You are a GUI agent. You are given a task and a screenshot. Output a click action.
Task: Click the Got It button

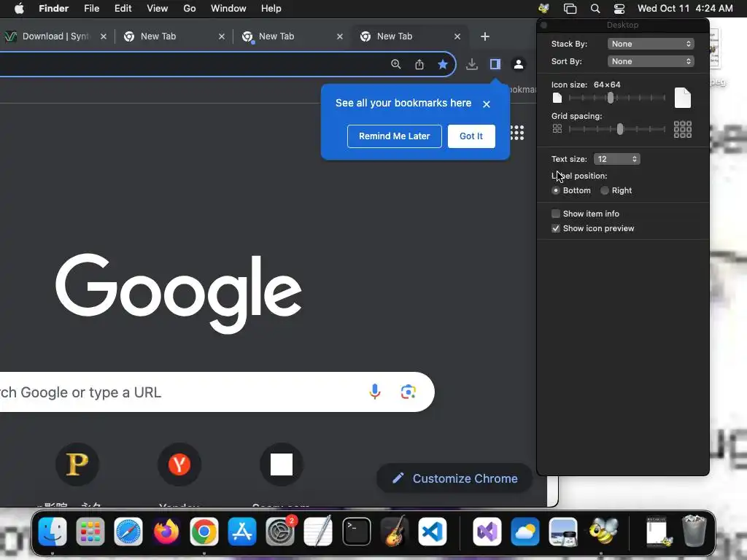[x=471, y=136]
